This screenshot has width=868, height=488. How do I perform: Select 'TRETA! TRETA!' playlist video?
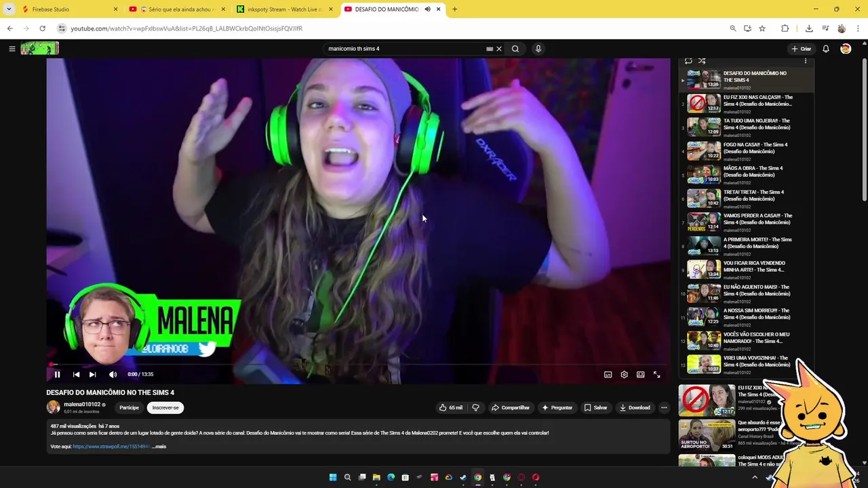pos(745,199)
